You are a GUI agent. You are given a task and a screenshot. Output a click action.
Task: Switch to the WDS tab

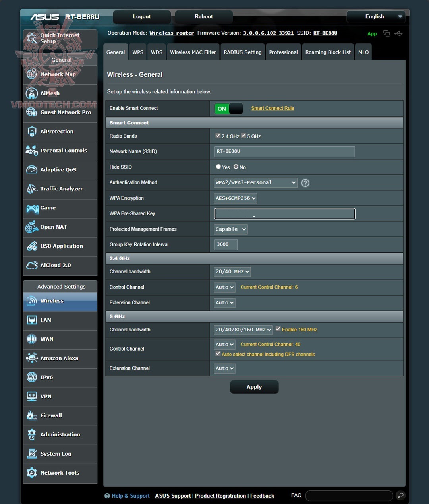(x=157, y=52)
